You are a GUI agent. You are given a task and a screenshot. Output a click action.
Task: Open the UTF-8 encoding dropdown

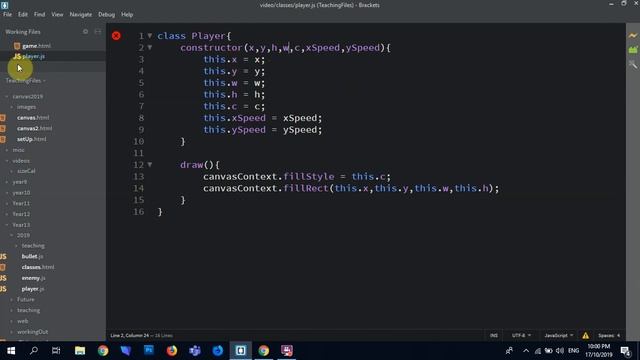(521, 336)
